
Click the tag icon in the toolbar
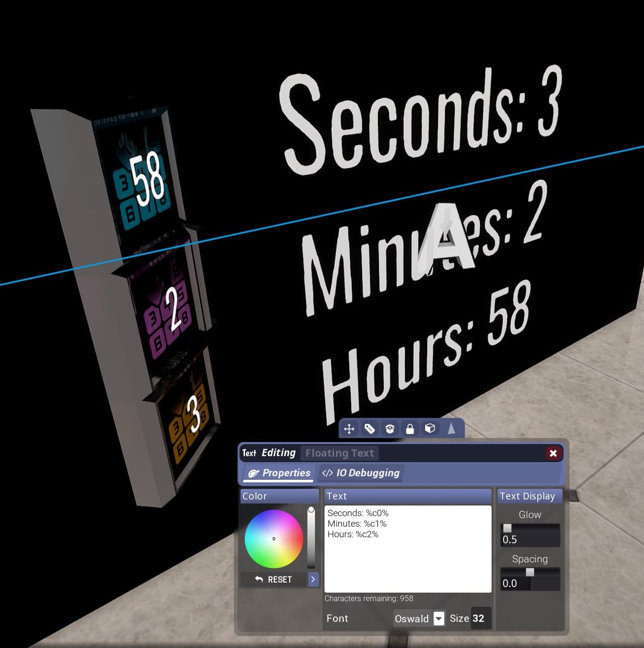(369, 429)
